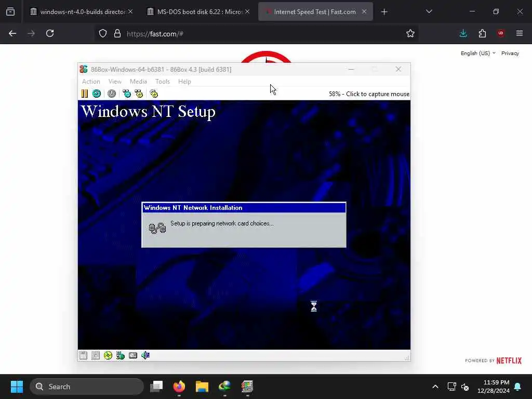Open Firefox application hamburger menu
532x399 pixels.
(520, 33)
